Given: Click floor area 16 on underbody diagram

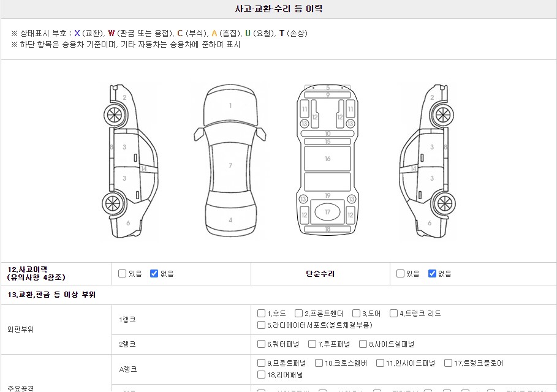Looking at the screenshot, I should [x=327, y=159].
